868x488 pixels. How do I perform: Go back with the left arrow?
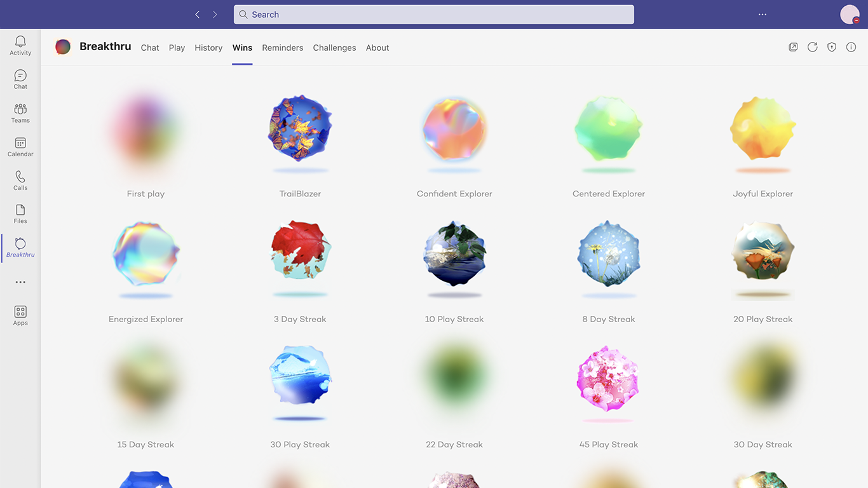pyautogui.click(x=198, y=15)
